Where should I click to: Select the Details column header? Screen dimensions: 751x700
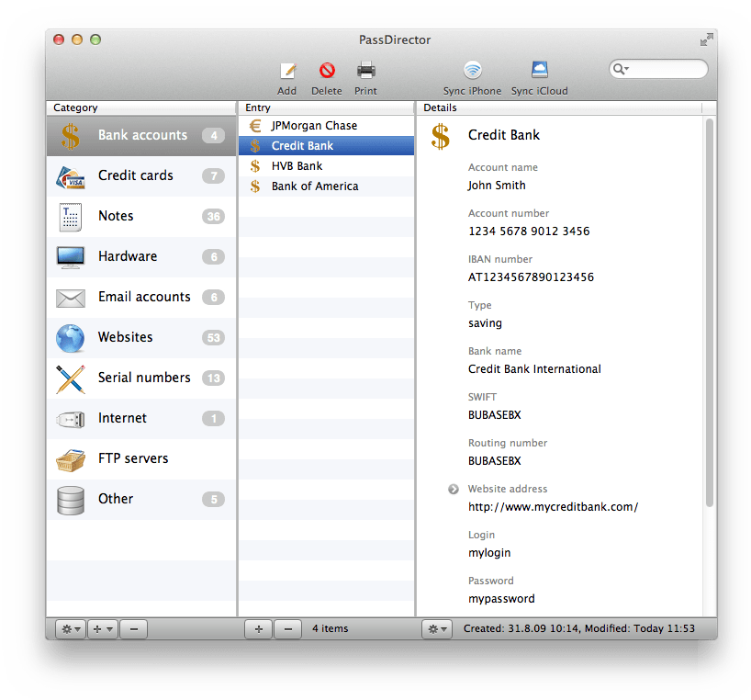point(441,107)
